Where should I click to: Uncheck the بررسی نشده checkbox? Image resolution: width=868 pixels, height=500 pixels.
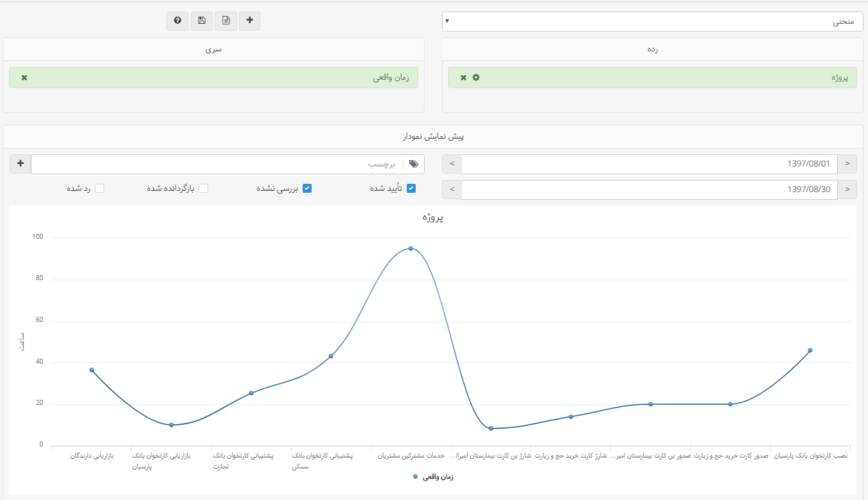(x=307, y=188)
